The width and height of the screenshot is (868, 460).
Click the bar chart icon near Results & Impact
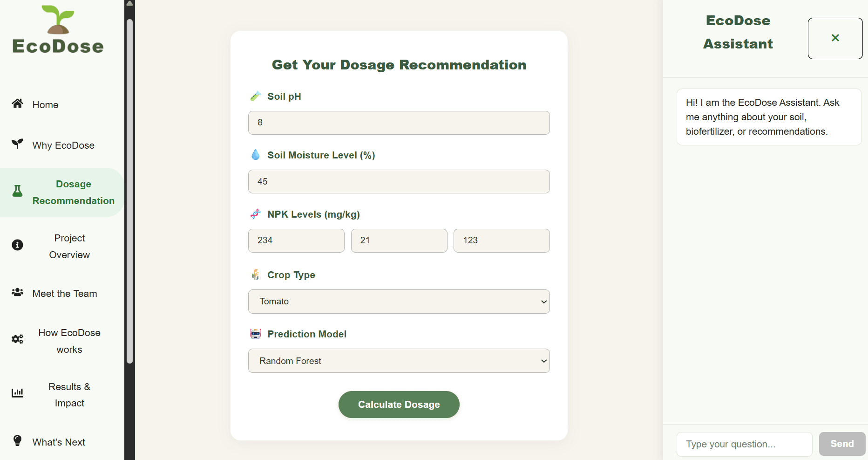pos(17,393)
